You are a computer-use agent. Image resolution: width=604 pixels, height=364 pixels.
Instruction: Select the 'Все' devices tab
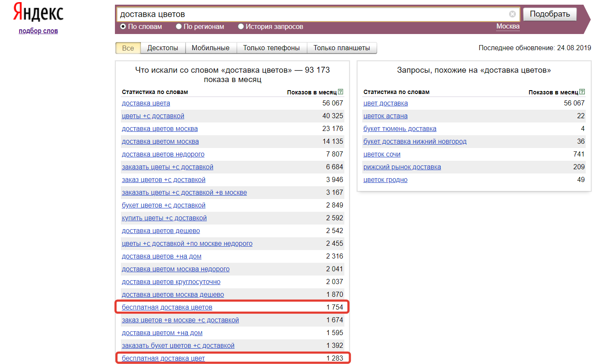128,48
